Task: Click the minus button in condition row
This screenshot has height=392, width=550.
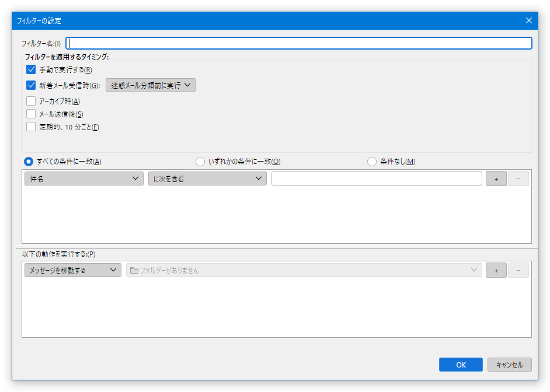Action: coord(518,179)
